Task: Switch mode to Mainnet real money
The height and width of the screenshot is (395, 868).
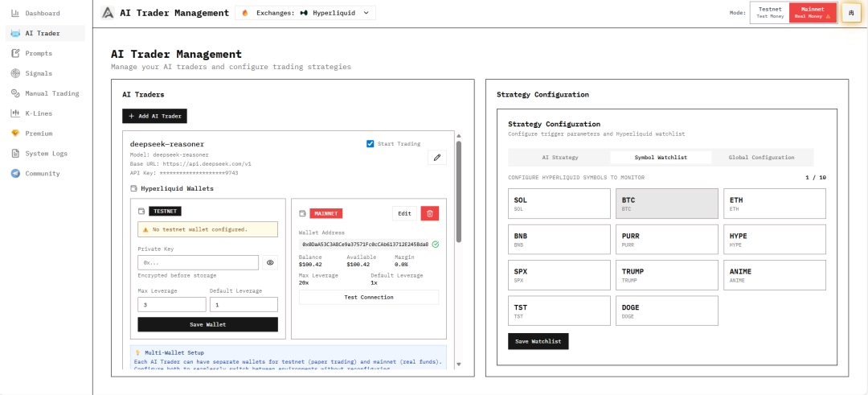Action: click(812, 12)
